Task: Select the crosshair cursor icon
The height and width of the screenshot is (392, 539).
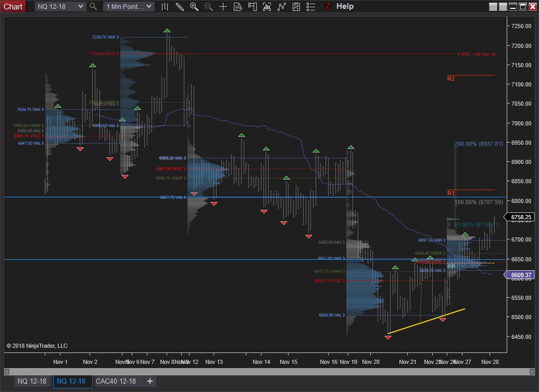Action: pyautogui.click(x=223, y=7)
